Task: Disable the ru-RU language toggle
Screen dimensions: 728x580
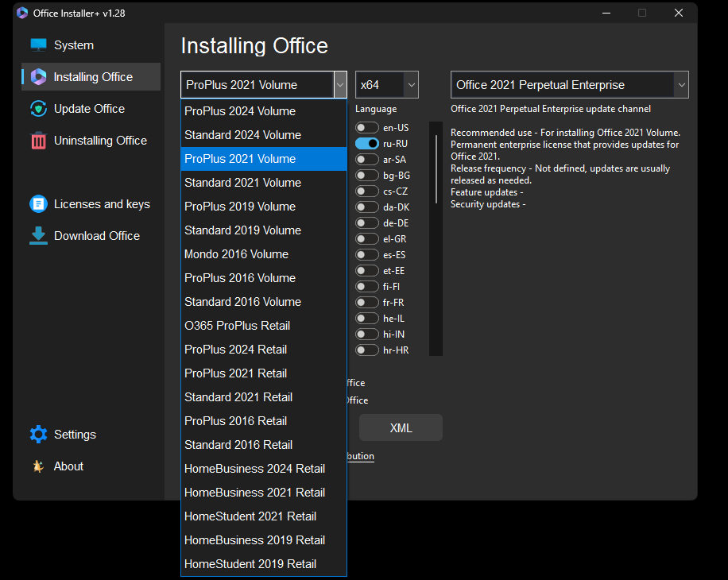Action: point(367,143)
